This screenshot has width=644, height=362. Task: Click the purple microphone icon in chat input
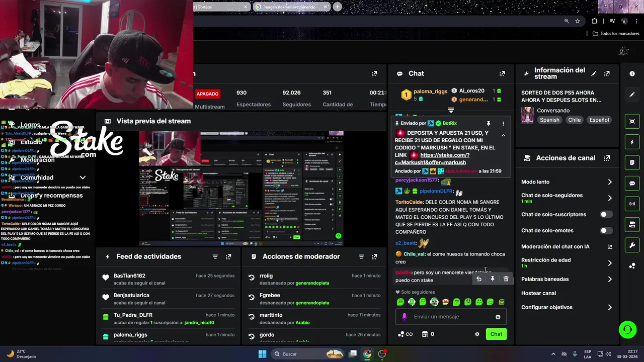pyautogui.click(x=404, y=317)
